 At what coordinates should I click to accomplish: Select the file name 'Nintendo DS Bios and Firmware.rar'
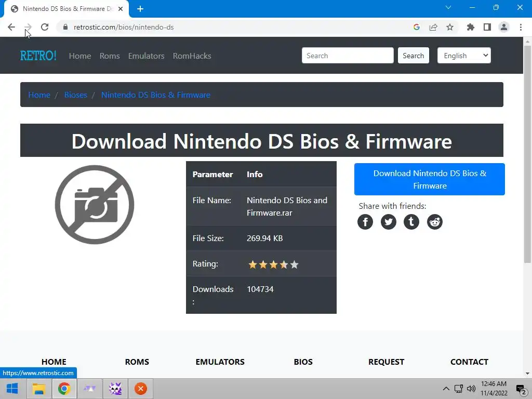point(287,206)
